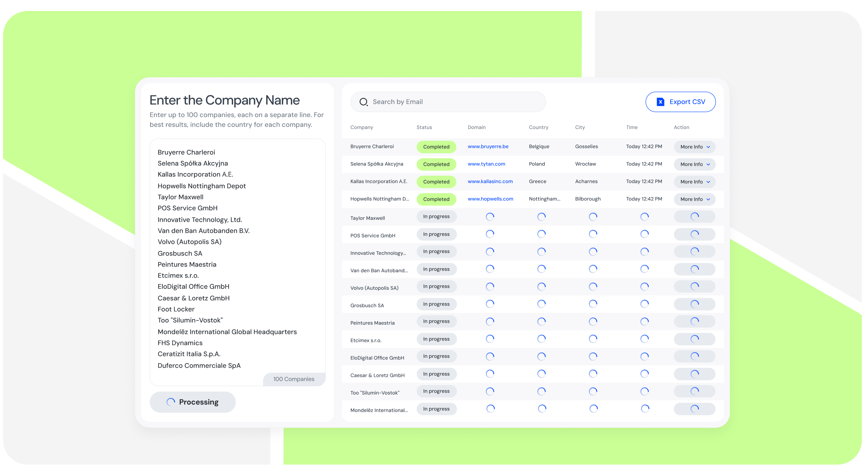868x475 pixels.
Task: Click the spinner icon in the Processing button
Action: [x=171, y=402]
